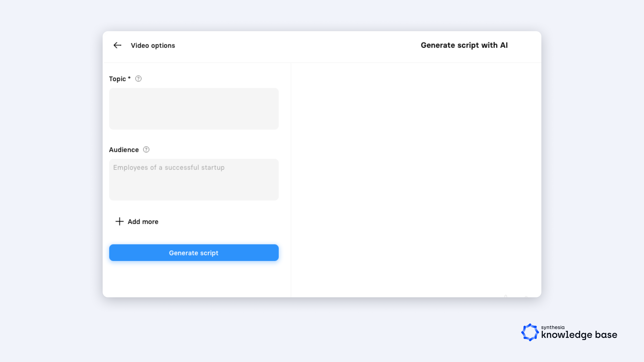Click the Generate script with AI heading

point(464,45)
